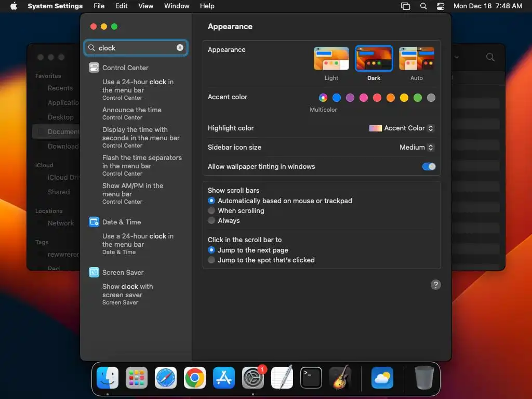This screenshot has width=532, height=399.
Task: Click Desktop in Finder window sidebar
Action: pos(60,117)
